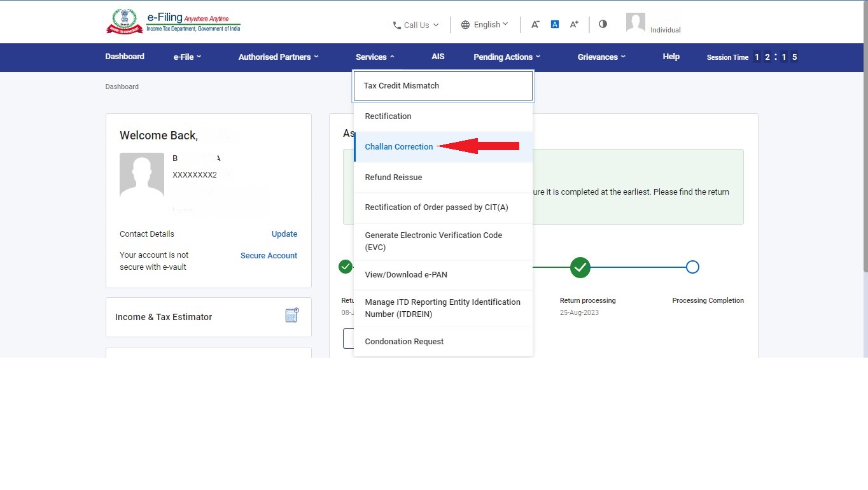Open the Authorised Partners menu
This screenshot has width=868, height=490.
click(278, 57)
